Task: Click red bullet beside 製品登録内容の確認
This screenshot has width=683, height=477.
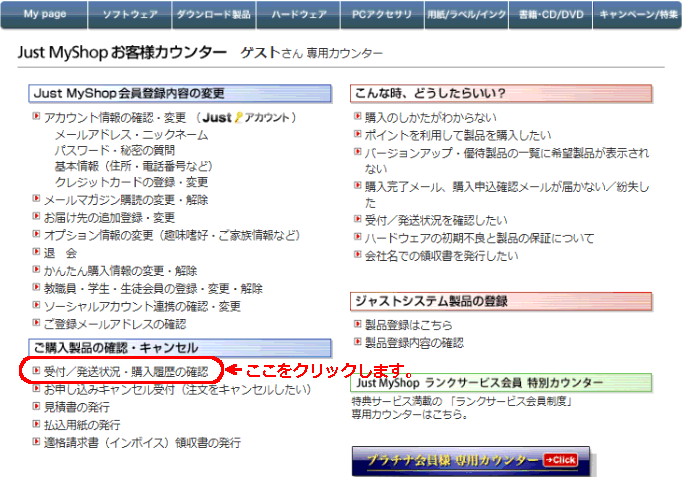Action: [x=358, y=341]
